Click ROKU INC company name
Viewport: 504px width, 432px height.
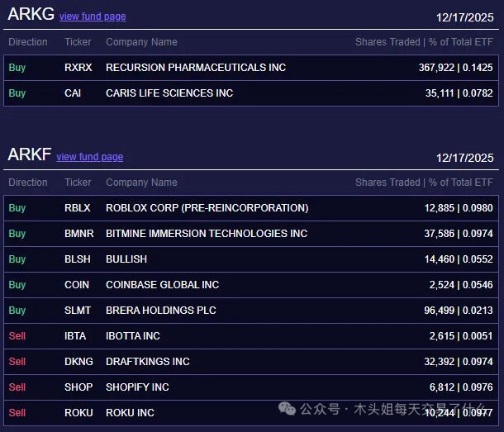tap(131, 413)
